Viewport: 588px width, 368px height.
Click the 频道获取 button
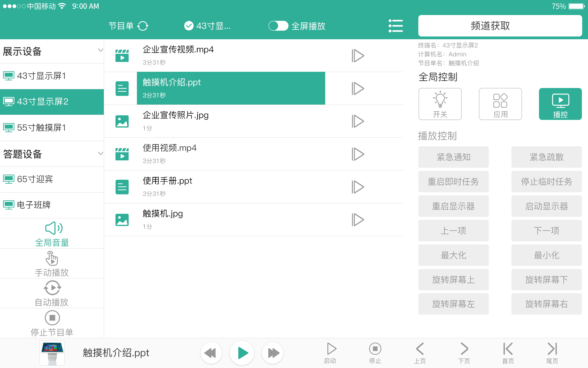tap(500, 26)
